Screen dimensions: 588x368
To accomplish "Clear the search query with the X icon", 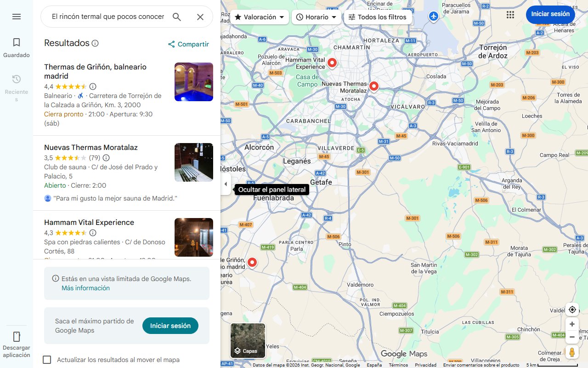I will 200,17.
